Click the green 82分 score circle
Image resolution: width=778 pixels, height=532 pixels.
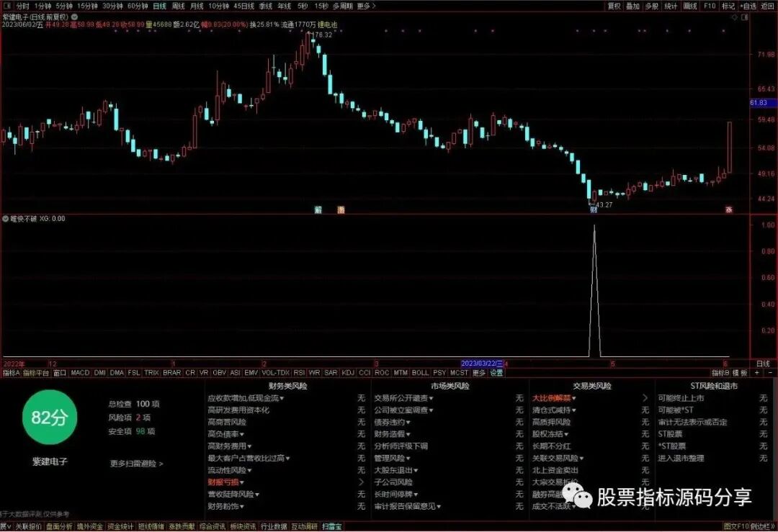49,418
